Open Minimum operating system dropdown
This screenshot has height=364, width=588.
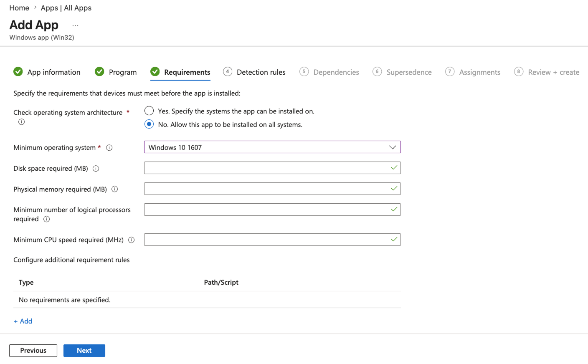272,147
